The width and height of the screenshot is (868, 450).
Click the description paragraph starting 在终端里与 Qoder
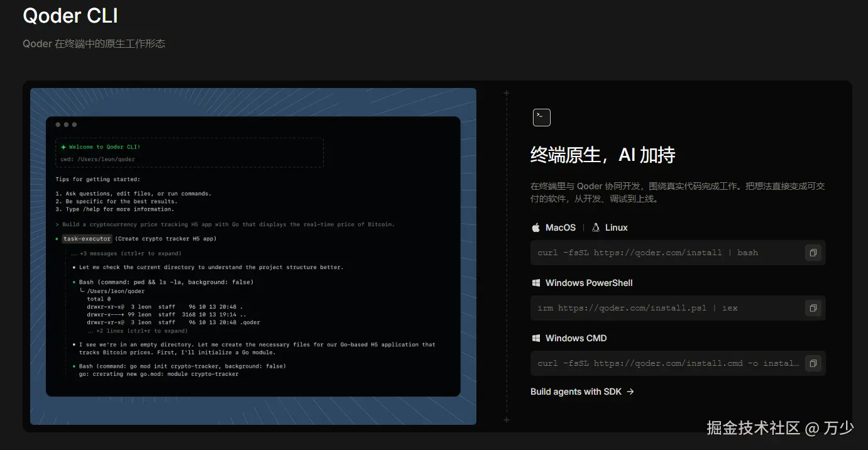[678, 192]
